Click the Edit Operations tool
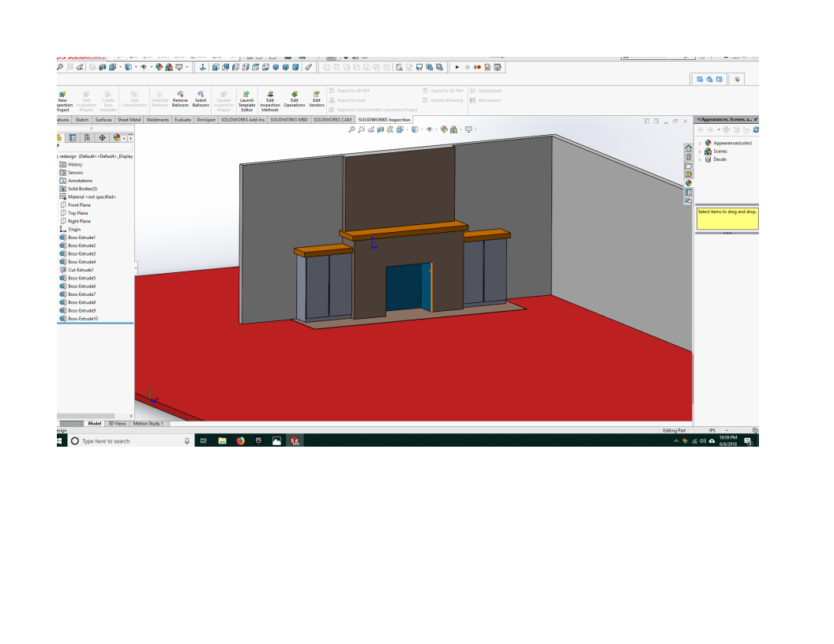 [294, 99]
